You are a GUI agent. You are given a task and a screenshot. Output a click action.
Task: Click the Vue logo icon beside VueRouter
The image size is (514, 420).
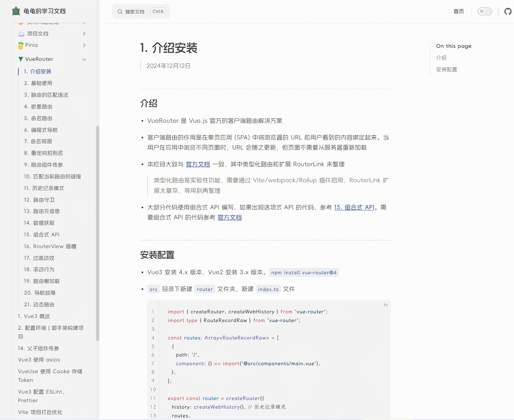(x=21, y=59)
